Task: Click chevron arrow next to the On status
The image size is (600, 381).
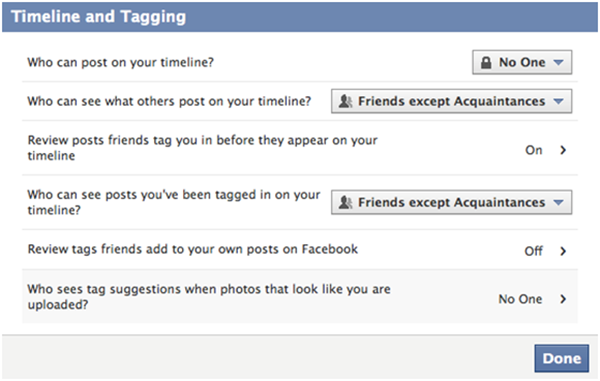Action: pos(563,150)
